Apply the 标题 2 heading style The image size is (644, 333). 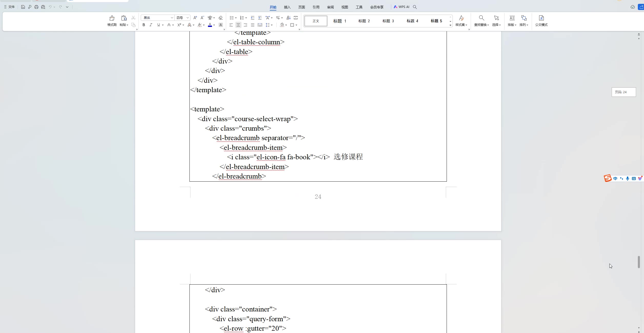pos(364,21)
